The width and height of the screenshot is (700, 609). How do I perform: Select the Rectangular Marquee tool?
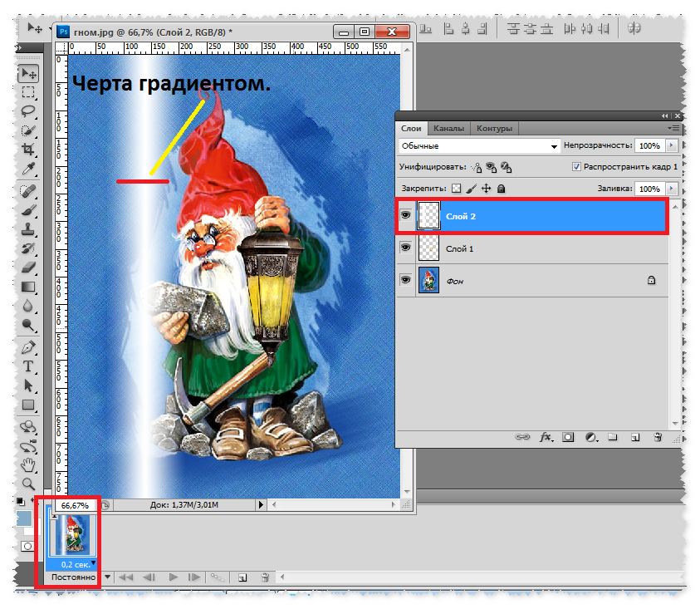click(x=28, y=92)
